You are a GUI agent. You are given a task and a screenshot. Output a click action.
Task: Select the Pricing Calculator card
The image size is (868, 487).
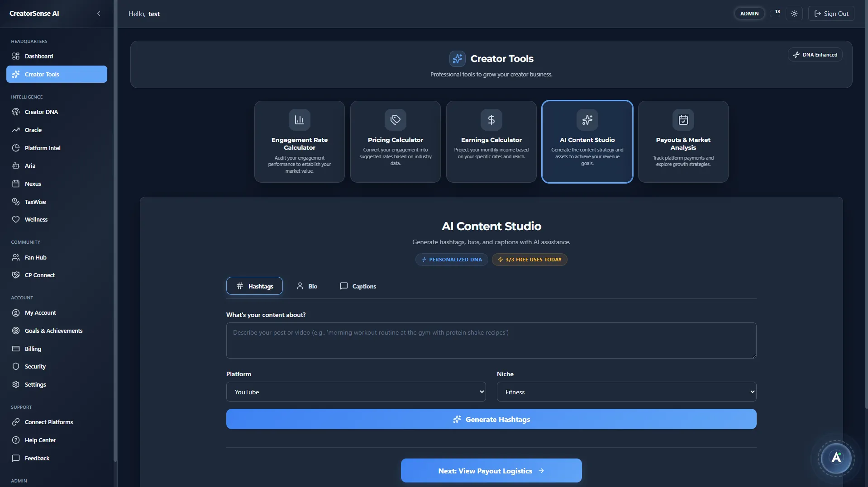pyautogui.click(x=395, y=142)
